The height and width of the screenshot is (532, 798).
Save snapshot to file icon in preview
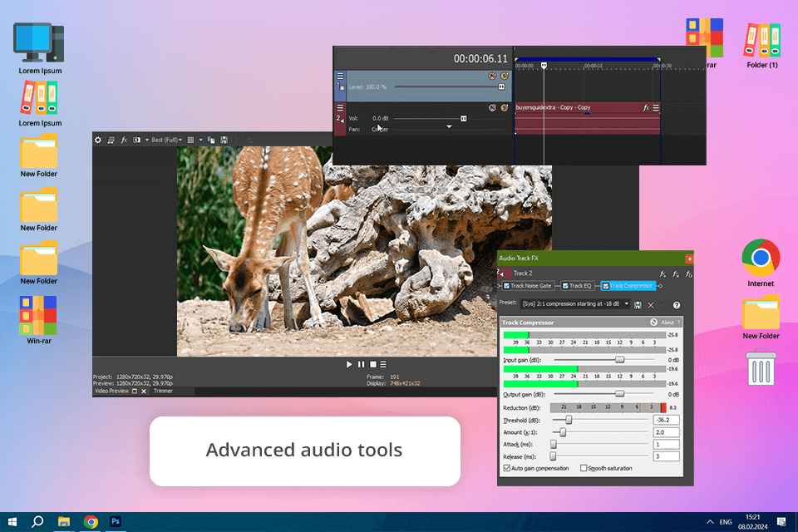click(224, 140)
